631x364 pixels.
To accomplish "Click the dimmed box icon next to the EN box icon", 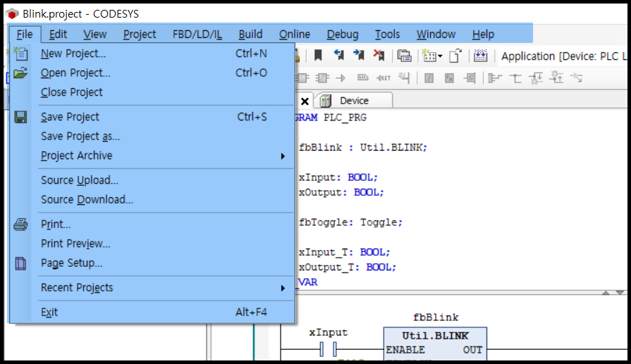I will (322, 77).
